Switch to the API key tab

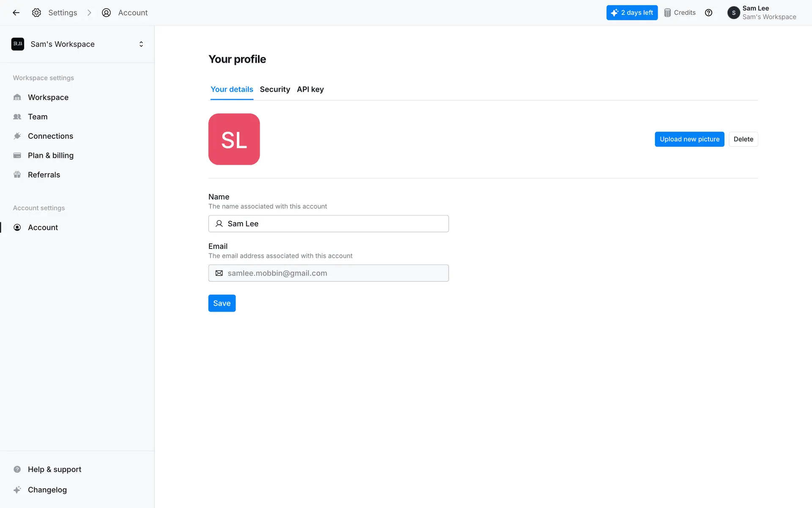pos(310,89)
